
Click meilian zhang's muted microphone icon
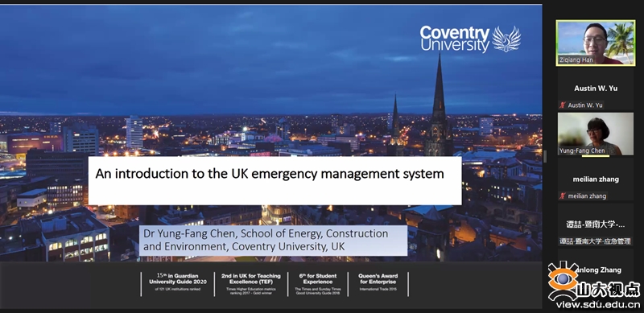[x=563, y=196]
